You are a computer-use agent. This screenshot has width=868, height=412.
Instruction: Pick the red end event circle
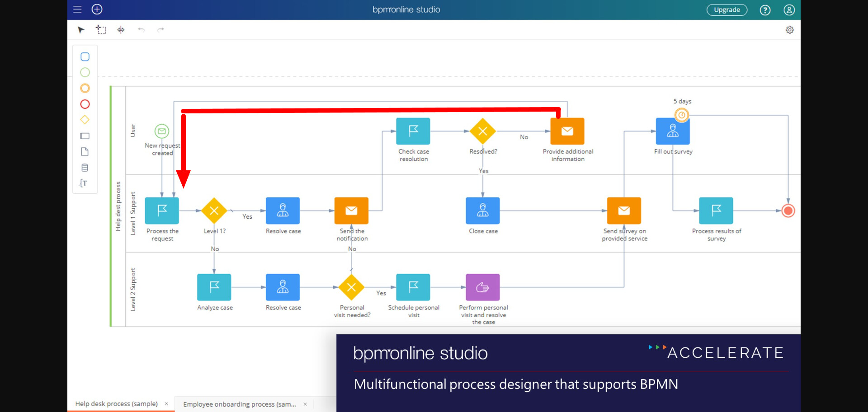coord(85,104)
